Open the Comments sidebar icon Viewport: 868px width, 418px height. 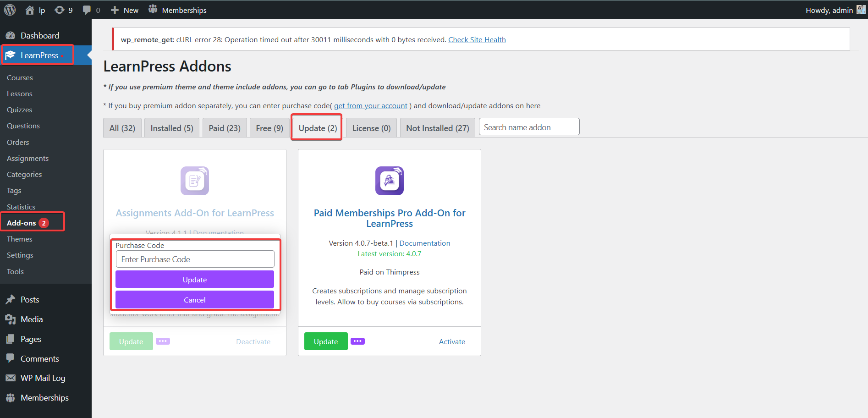(x=10, y=358)
